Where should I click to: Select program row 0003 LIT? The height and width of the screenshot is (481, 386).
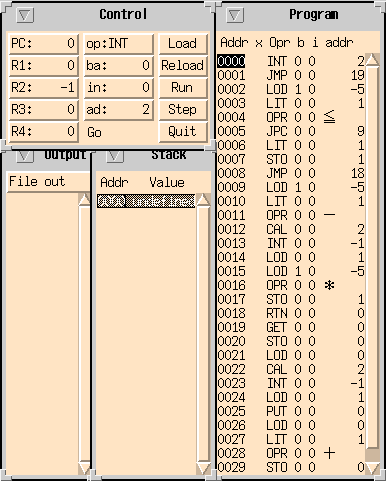291,103
